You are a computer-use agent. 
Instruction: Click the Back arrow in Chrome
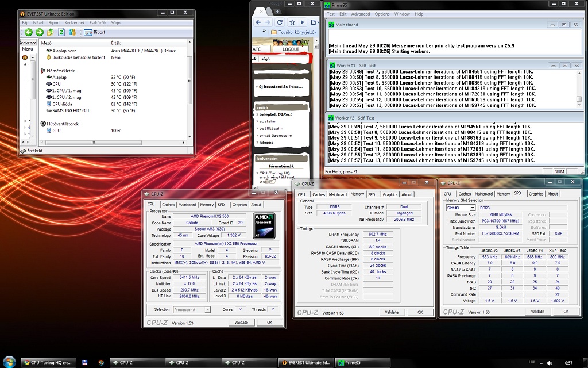point(258,22)
